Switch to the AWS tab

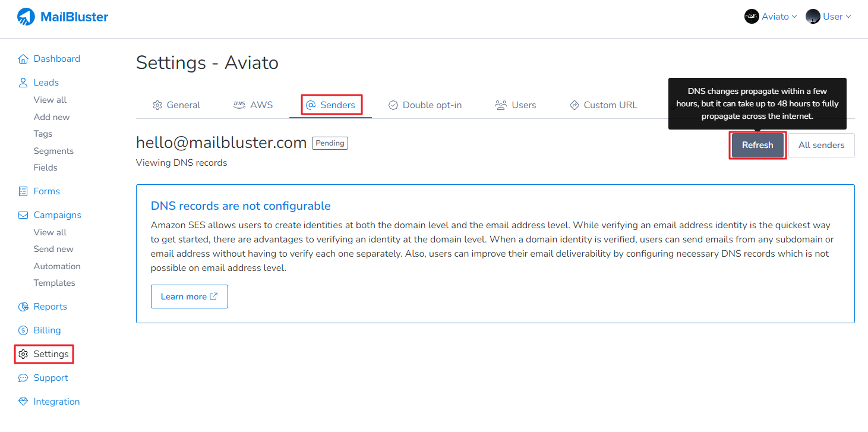[253, 105]
